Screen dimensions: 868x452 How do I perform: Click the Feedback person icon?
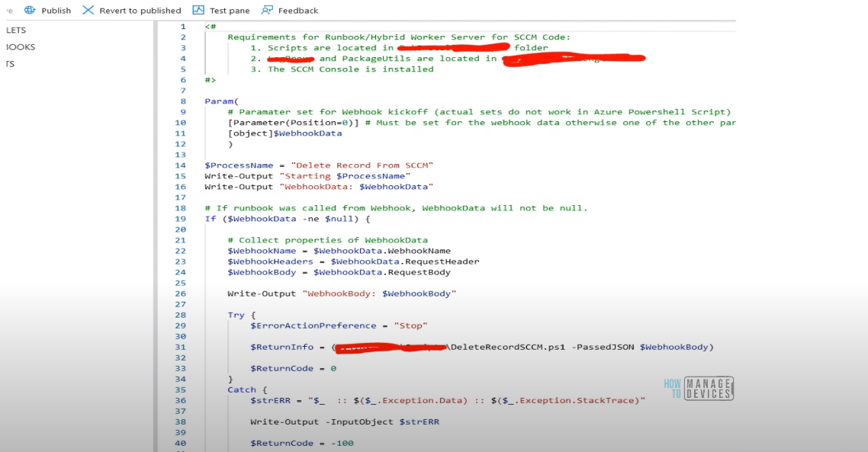point(268,10)
